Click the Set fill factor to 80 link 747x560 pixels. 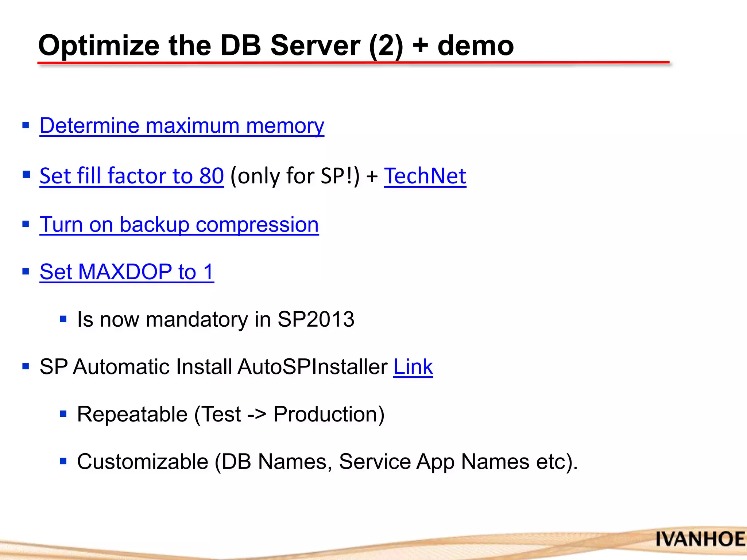pyautogui.click(x=132, y=176)
